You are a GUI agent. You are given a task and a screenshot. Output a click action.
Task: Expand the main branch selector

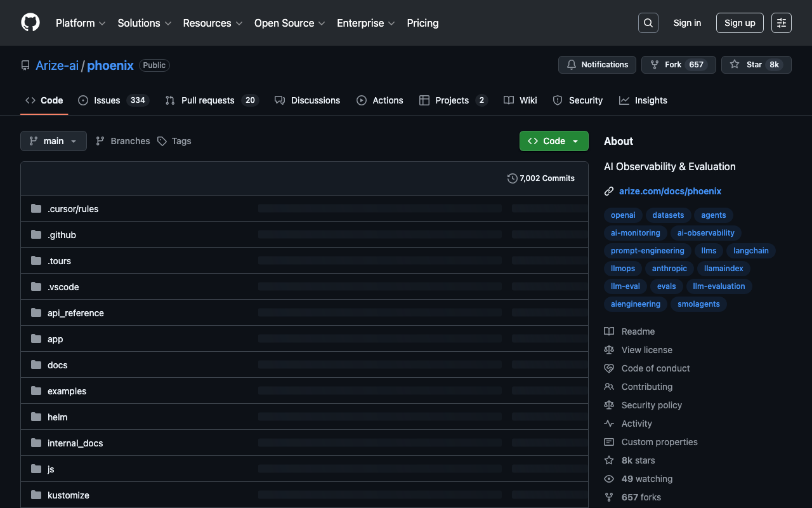(x=53, y=141)
